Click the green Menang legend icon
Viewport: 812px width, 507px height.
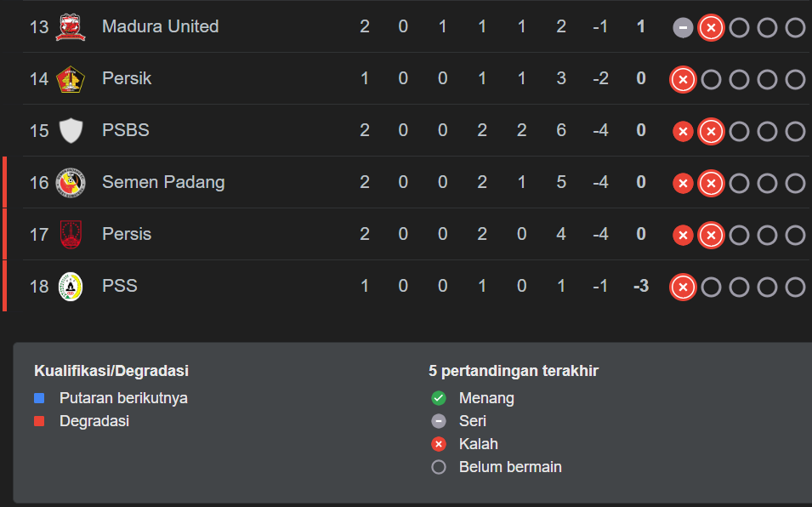439,398
